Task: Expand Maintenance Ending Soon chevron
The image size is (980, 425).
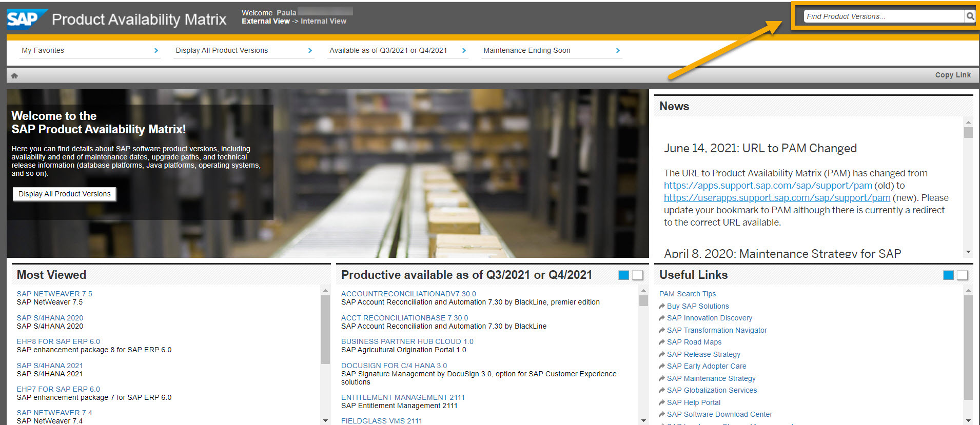Action: pyautogui.click(x=618, y=50)
